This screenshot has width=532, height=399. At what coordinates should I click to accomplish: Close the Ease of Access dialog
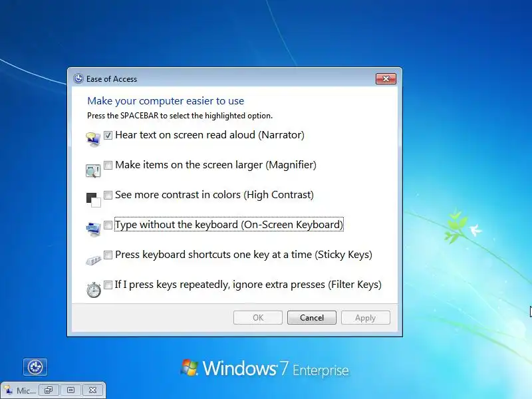coord(386,78)
